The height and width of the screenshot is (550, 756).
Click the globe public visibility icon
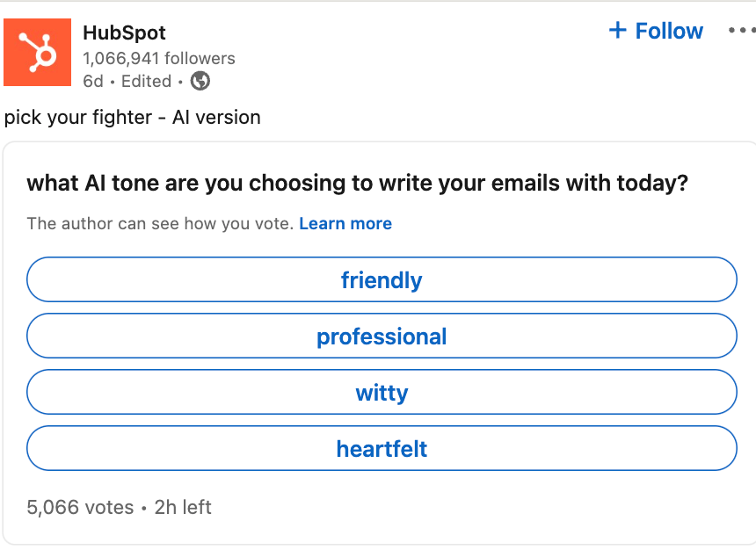(x=200, y=81)
